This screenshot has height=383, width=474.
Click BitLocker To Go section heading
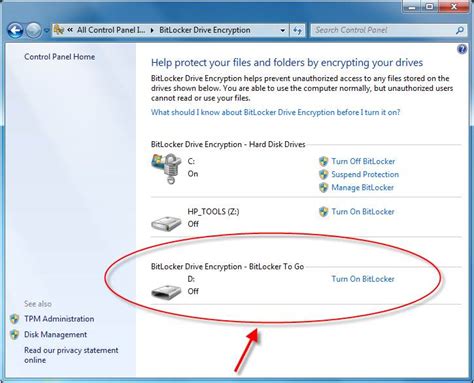[x=227, y=267]
